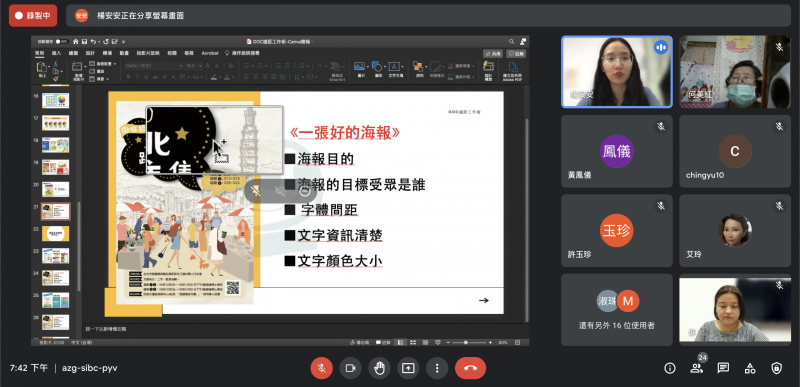Expand the 圖案外框 shape outline dropdown
Image resolution: width=800 pixels, height=387 pixels.
tap(472, 77)
